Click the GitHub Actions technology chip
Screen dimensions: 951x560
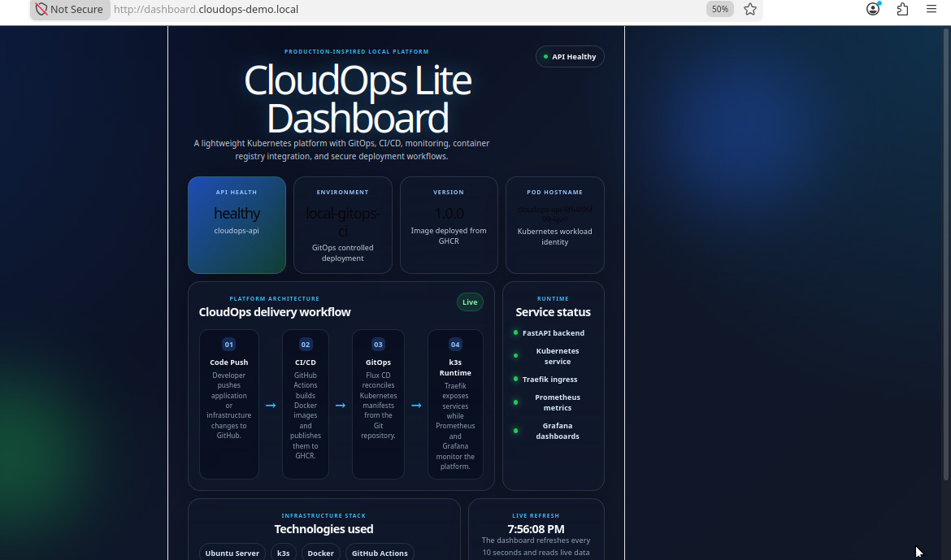coord(380,553)
